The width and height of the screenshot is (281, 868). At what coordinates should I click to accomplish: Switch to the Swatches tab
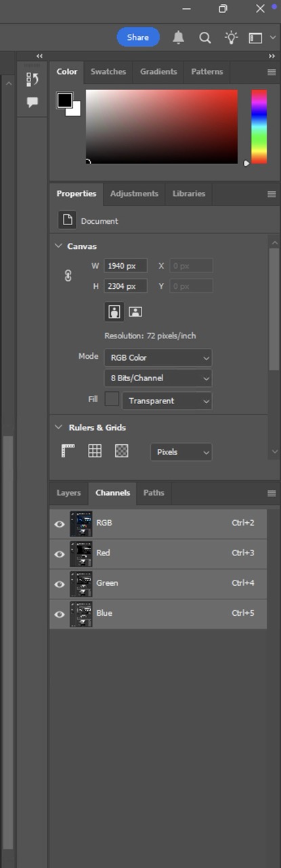coord(108,72)
